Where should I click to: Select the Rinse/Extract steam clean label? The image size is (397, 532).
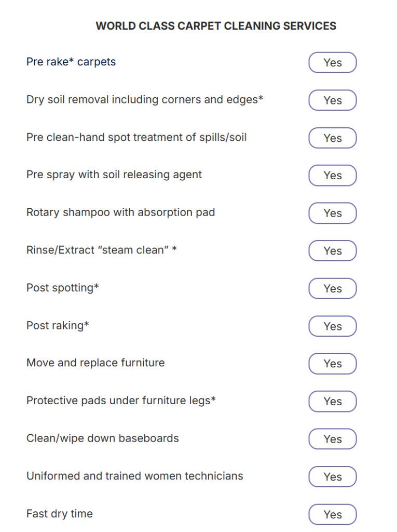click(101, 250)
